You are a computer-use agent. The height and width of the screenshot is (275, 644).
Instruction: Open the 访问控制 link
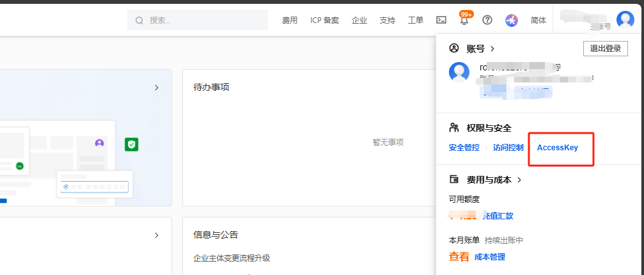point(508,148)
